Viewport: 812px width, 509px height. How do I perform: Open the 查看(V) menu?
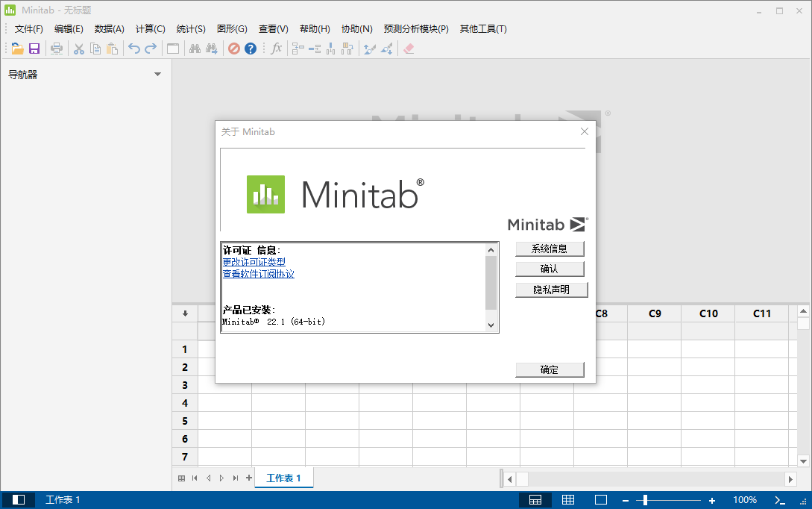pyautogui.click(x=273, y=29)
